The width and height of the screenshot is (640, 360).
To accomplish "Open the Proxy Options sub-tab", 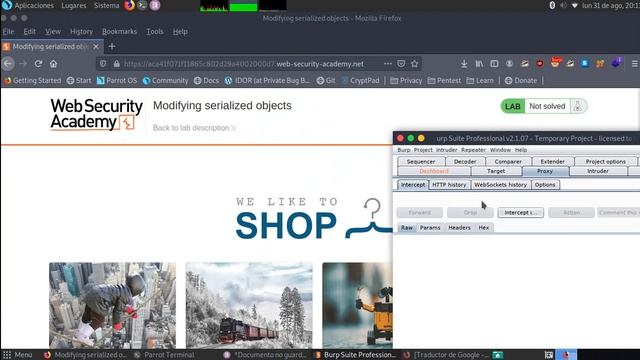I will 545,185.
